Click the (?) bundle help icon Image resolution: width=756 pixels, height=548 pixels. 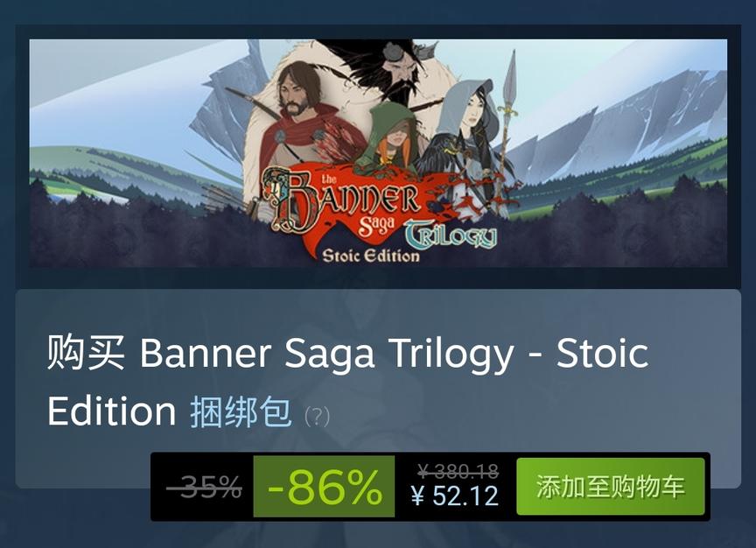coord(317,417)
